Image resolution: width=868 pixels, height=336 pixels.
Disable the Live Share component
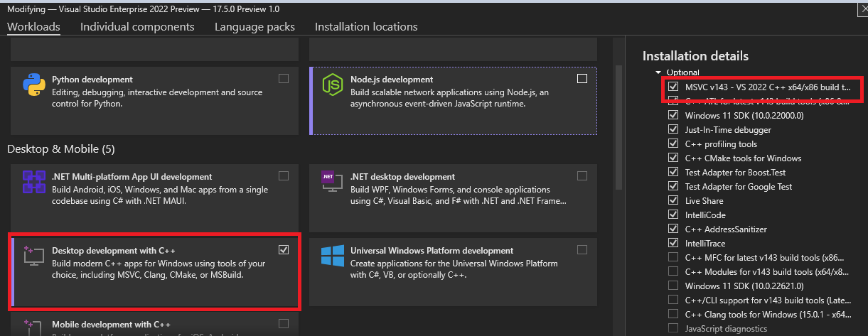673,200
